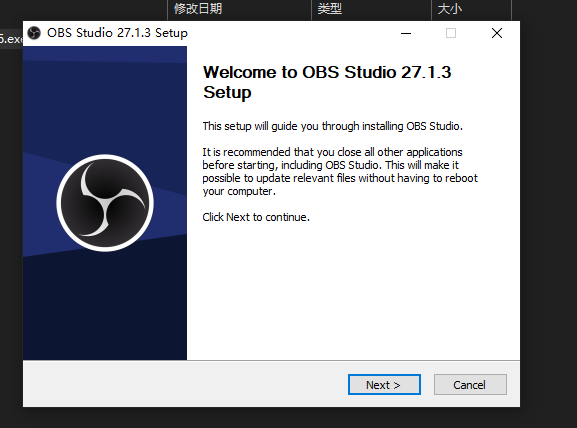Screen dimensions: 577x428
Task: Cancel the OBS Studio installation
Action: [470, 385]
